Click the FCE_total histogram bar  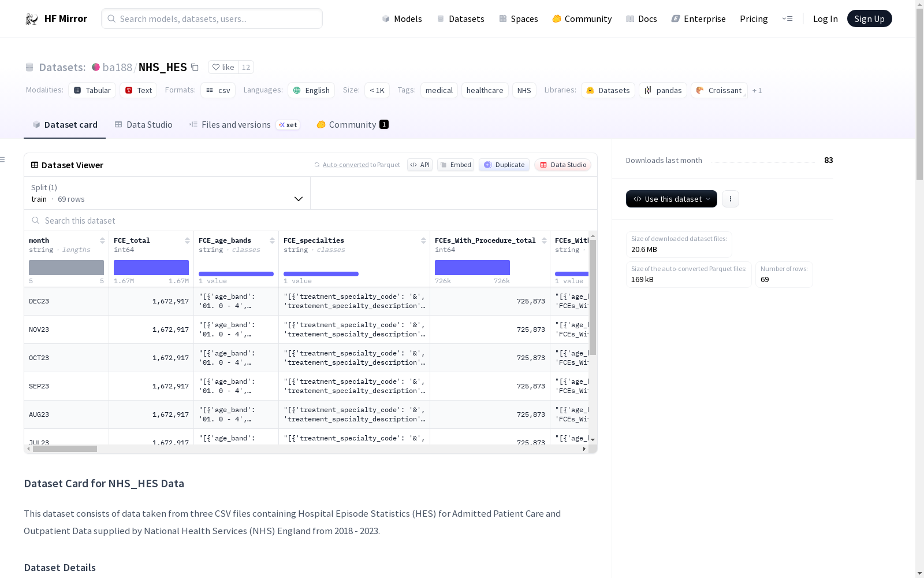pyautogui.click(x=151, y=268)
